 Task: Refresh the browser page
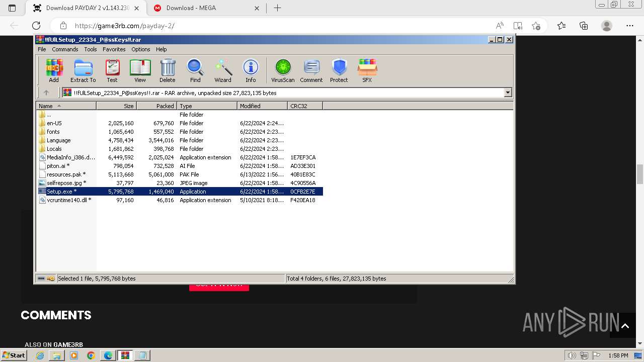point(36,26)
